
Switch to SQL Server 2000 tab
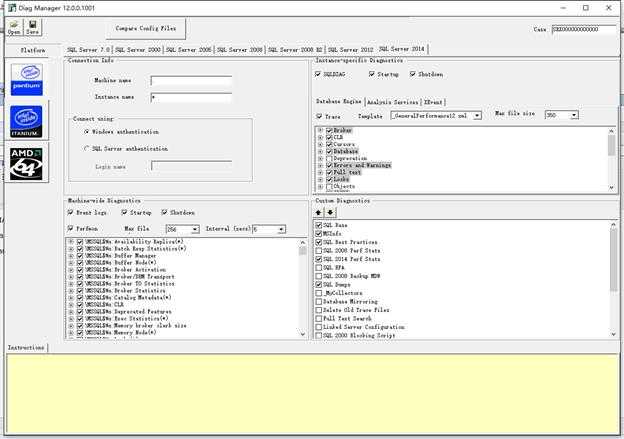coord(138,49)
